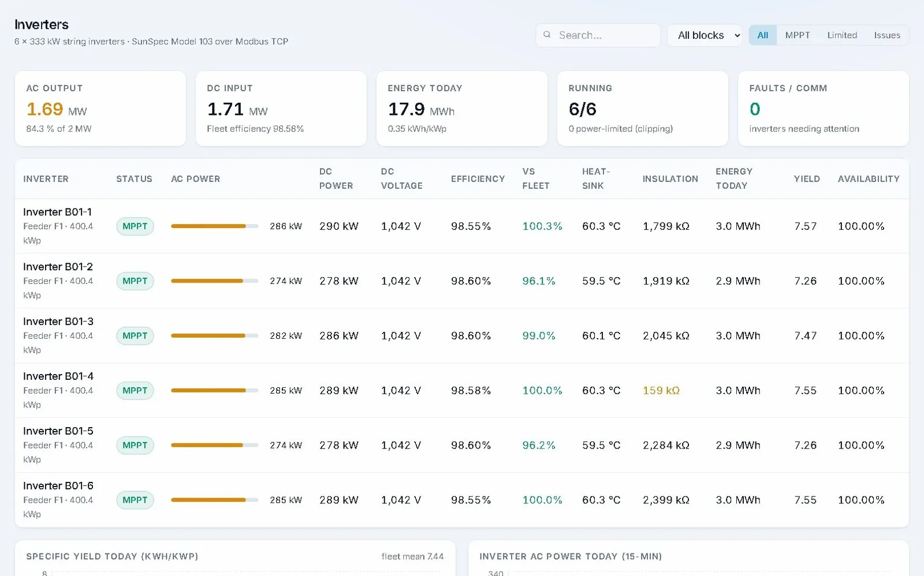
Task: Open the Faults / Comm summary card
Action: click(824, 109)
